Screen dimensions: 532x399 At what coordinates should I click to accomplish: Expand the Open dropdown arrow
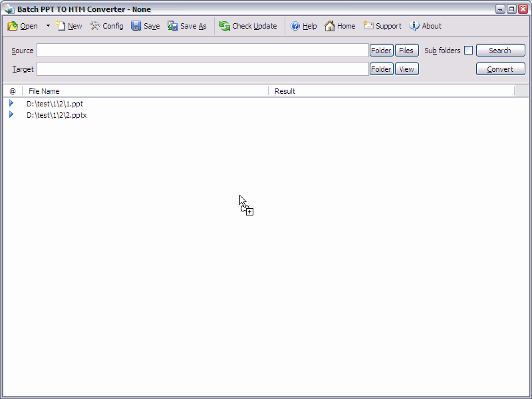48,26
